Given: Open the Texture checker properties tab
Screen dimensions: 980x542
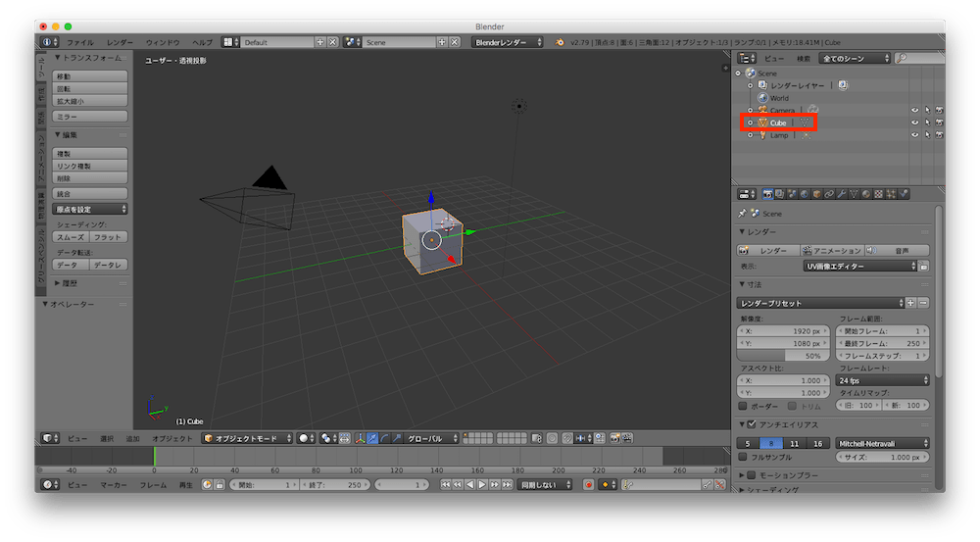Looking at the screenshot, I should [879, 194].
